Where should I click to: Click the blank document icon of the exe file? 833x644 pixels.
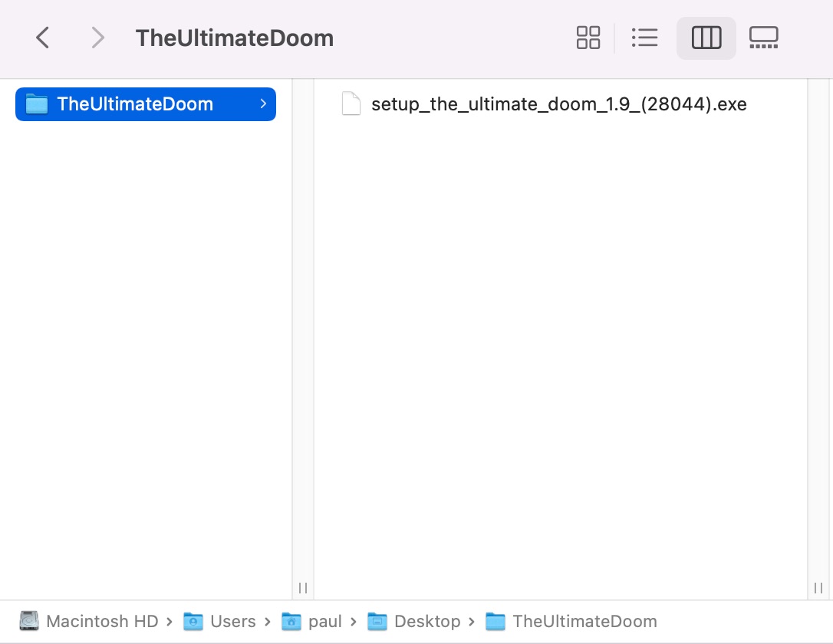coord(351,103)
